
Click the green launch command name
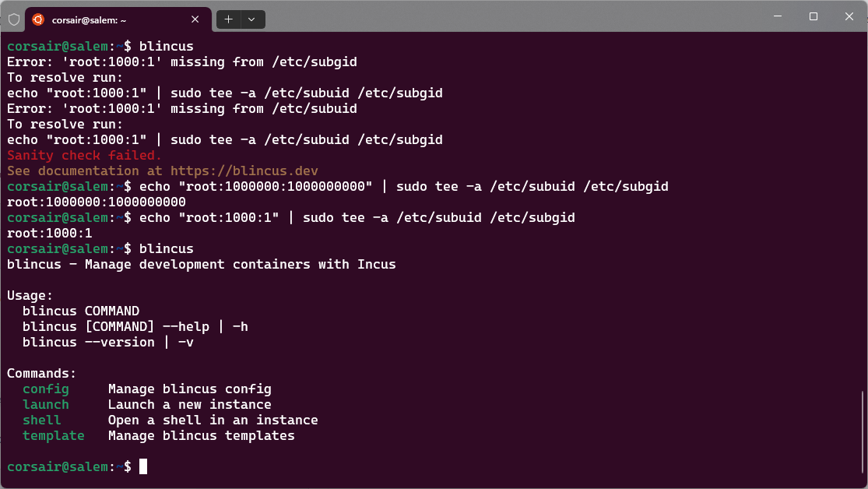(x=45, y=404)
